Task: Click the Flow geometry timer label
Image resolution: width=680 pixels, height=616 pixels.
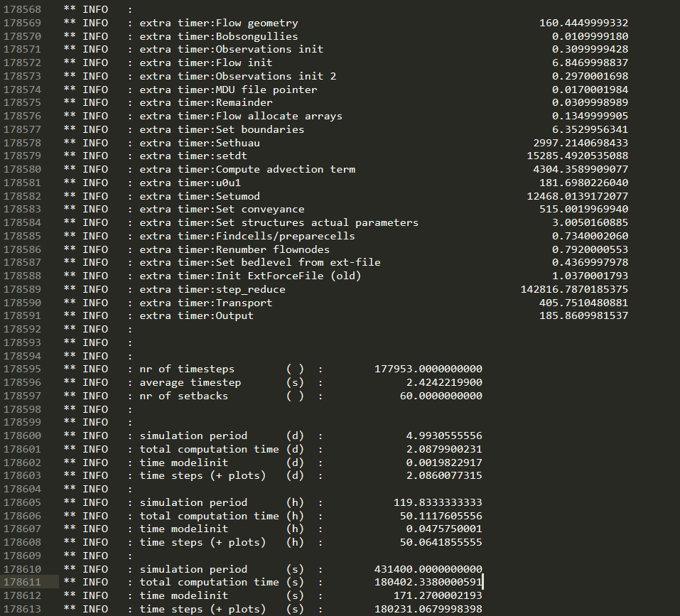Action: [x=257, y=23]
